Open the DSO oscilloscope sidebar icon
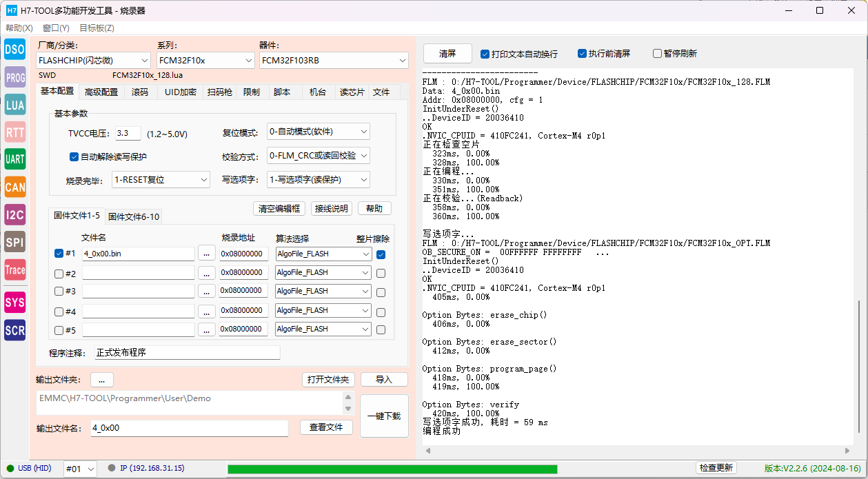The width and height of the screenshot is (868, 479). click(x=15, y=49)
